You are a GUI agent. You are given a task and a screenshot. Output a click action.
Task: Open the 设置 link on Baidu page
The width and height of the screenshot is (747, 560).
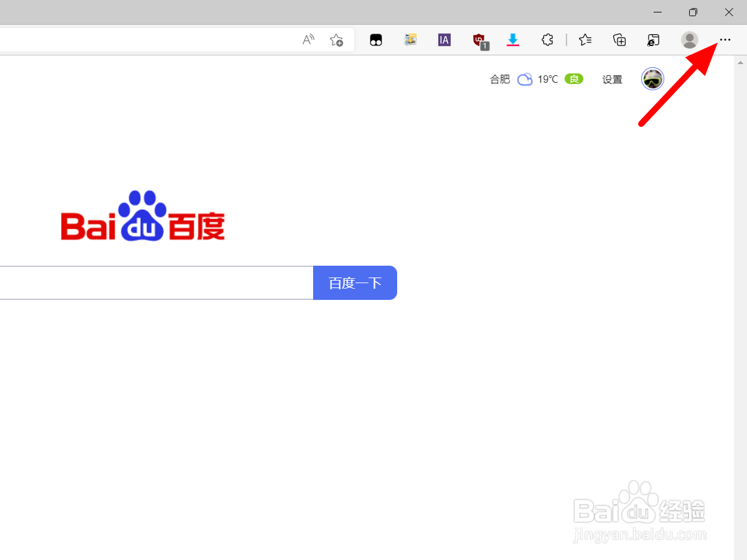613,80
